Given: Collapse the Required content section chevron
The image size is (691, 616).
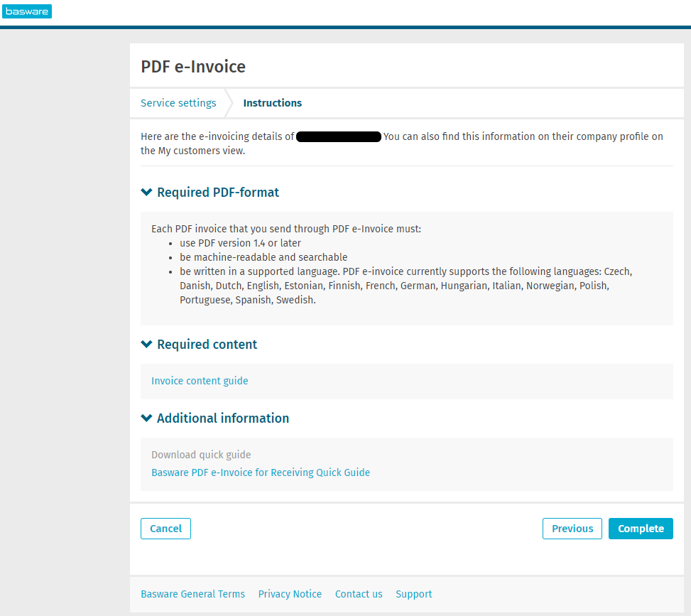Looking at the screenshot, I should point(146,345).
